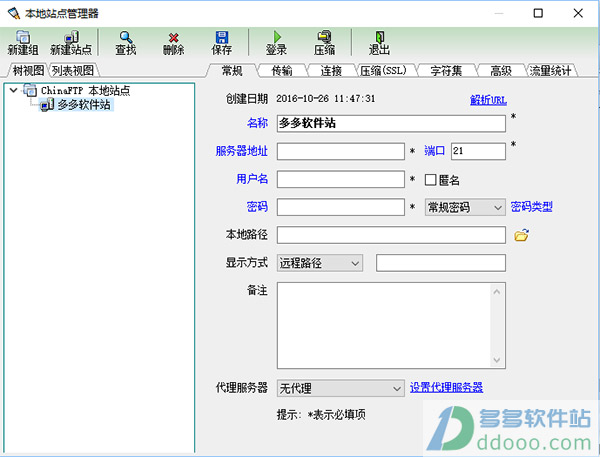Click the ChinaFTP 本地站点 group icon
600x457 pixels.
[30, 90]
